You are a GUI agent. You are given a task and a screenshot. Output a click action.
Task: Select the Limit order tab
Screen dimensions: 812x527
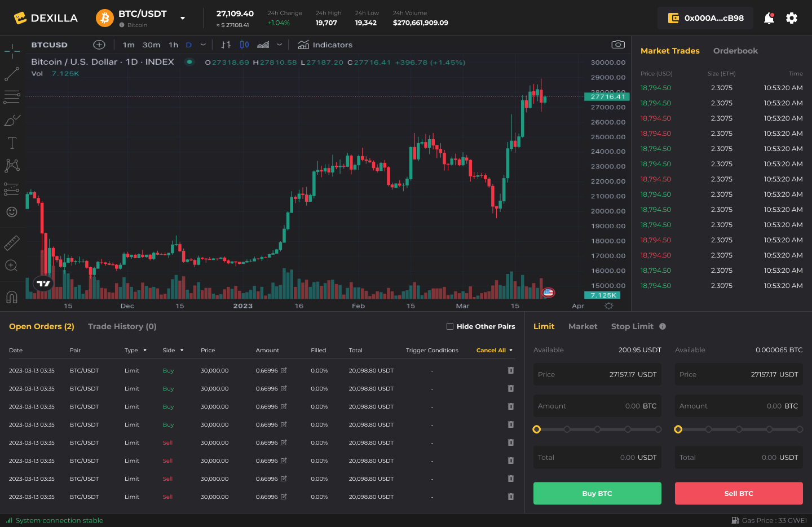pyautogui.click(x=544, y=326)
